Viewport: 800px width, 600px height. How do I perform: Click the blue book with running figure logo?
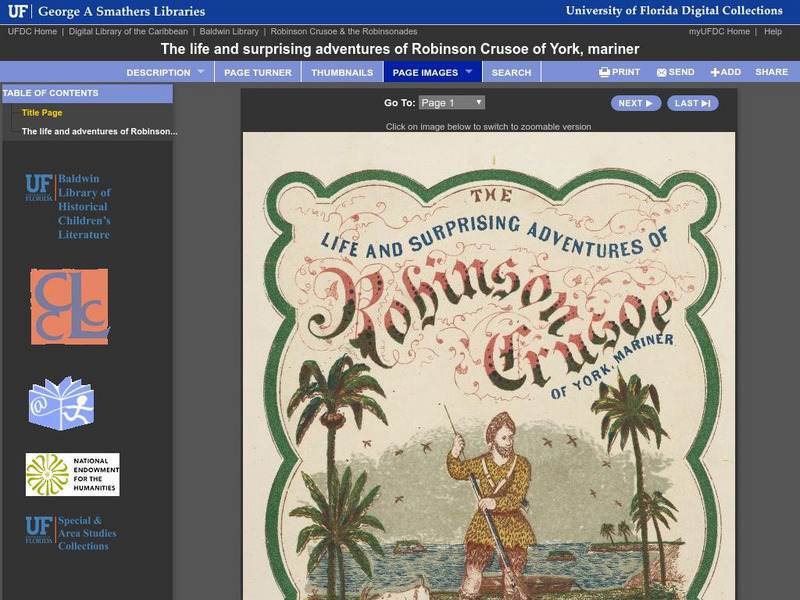click(x=61, y=403)
